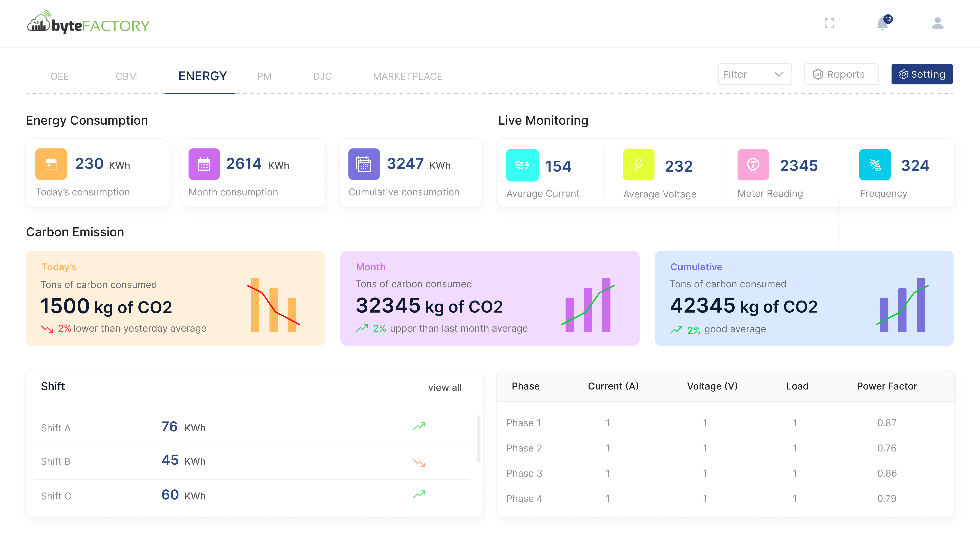This screenshot has width=980, height=557.
Task: Select the Phase 2 row label
Action: (x=524, y=448)
